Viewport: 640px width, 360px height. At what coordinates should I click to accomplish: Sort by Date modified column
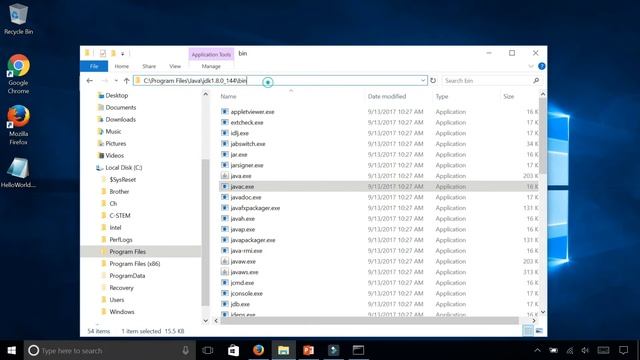tap(387, 96)
